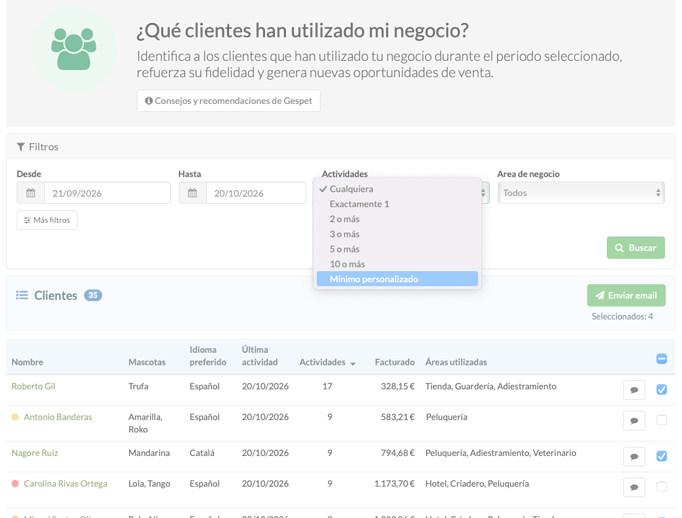Screen dimensions: 682x518
Task: Open message for Nagore Ruiz
Action: coord(634,457)
